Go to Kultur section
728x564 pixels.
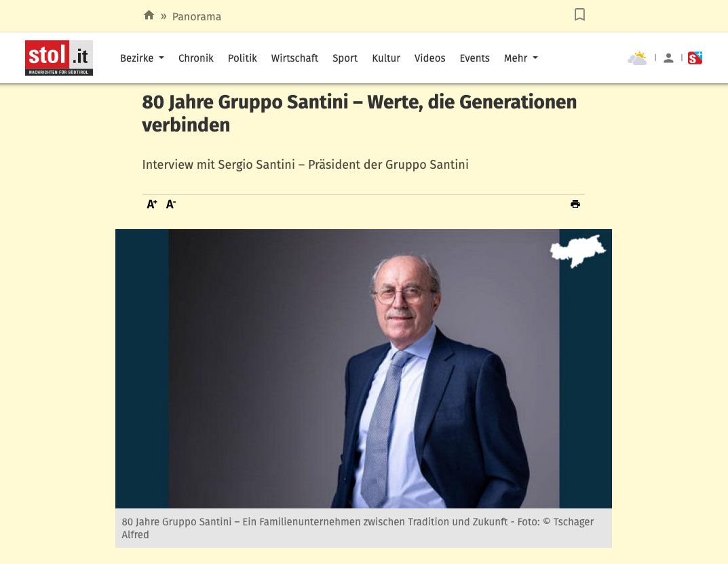click(386, 58)
